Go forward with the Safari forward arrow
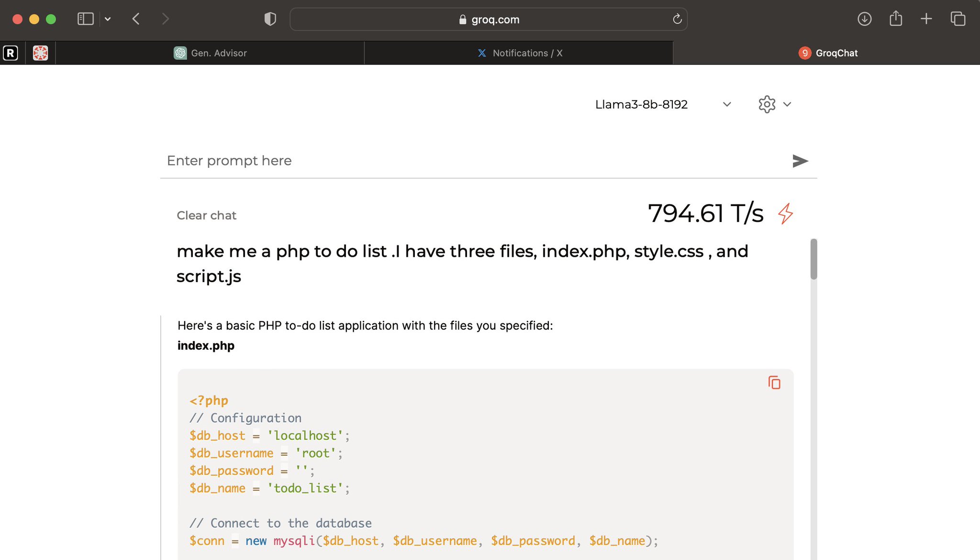 tap(166, 19)
